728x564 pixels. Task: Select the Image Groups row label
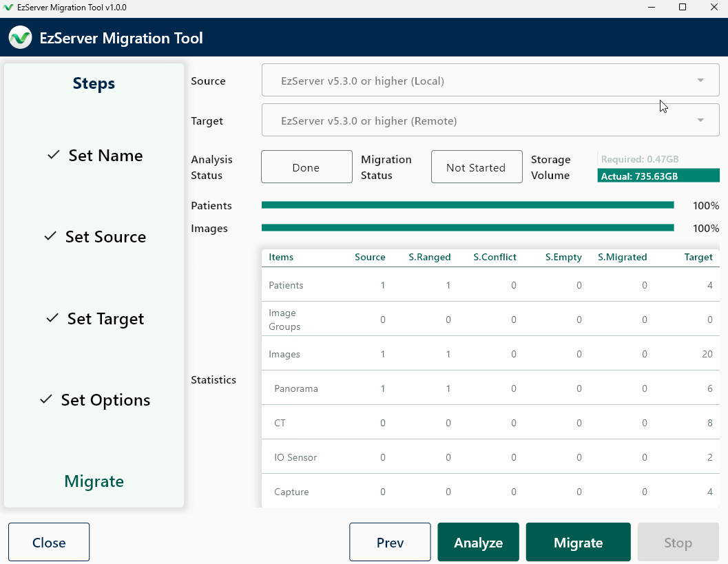click(x=284, y=320)
